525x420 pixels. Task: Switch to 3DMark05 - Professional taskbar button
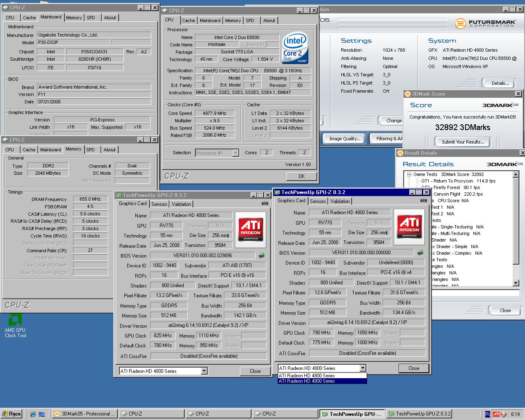(x=84, y=414)
